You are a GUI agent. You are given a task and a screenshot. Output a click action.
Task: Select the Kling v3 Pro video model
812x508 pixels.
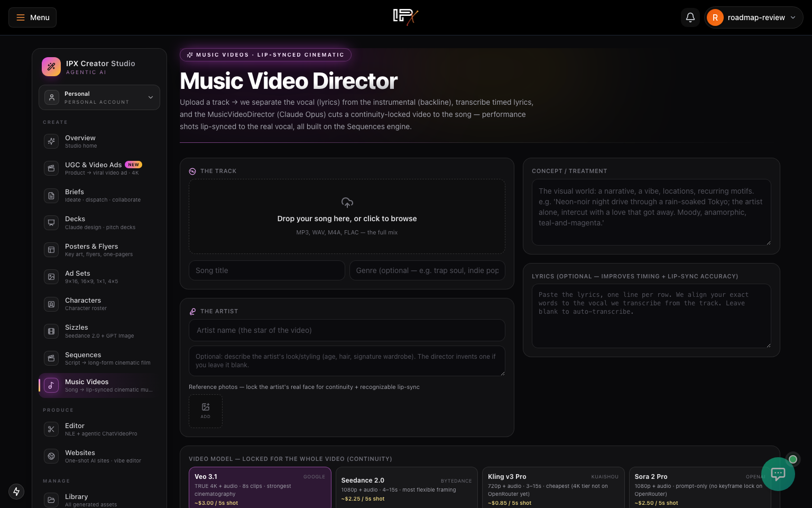(553, 488)
